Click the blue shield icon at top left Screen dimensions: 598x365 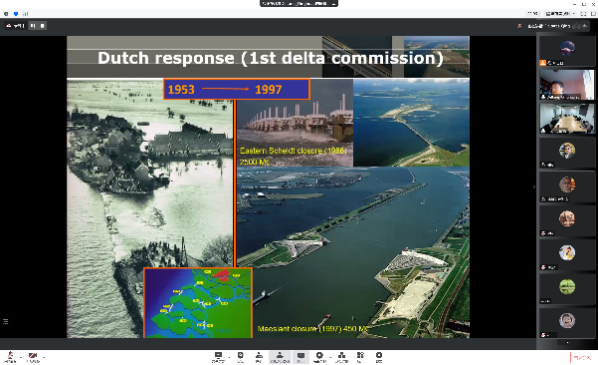tap(16, 14)
